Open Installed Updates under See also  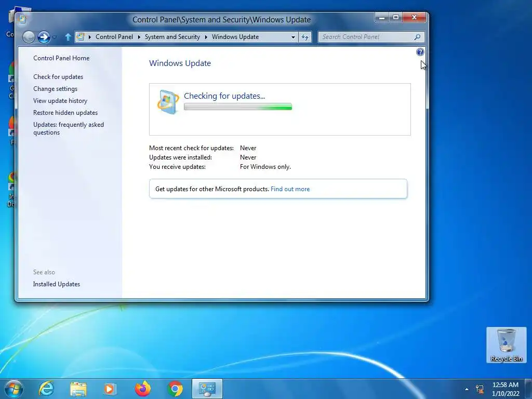(x=56, y=284)
